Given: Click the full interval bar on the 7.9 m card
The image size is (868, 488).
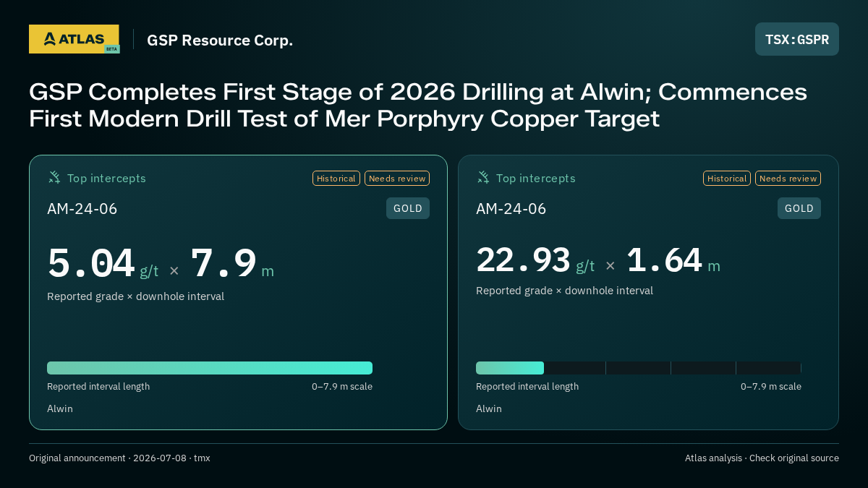Looking at the screenshot, I should tap(210, 368).
